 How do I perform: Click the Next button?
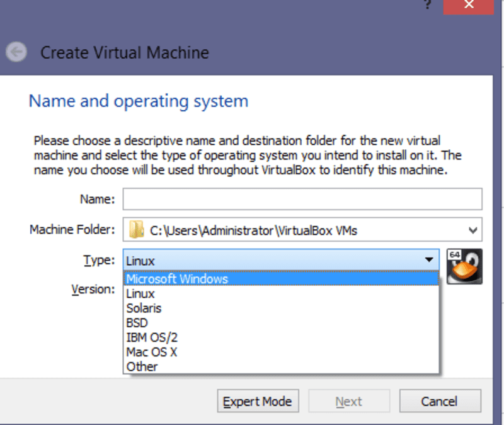pyautogui.click(x=349, y=401)
